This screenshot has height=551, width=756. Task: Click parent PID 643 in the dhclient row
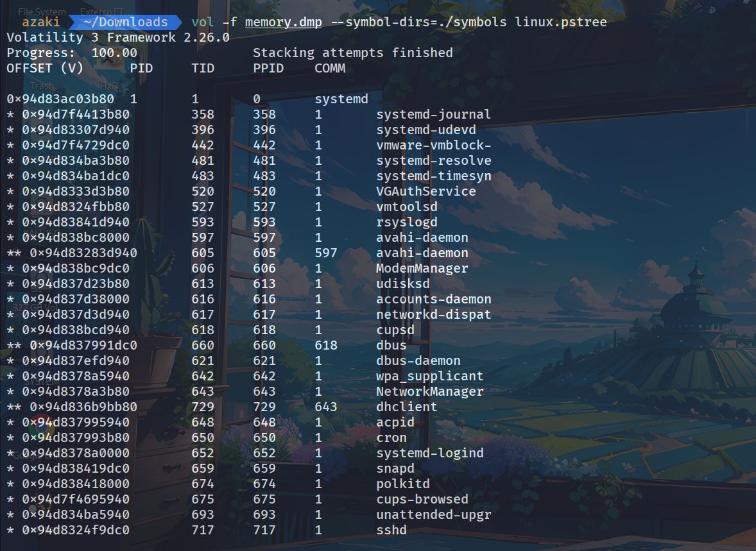326,408
